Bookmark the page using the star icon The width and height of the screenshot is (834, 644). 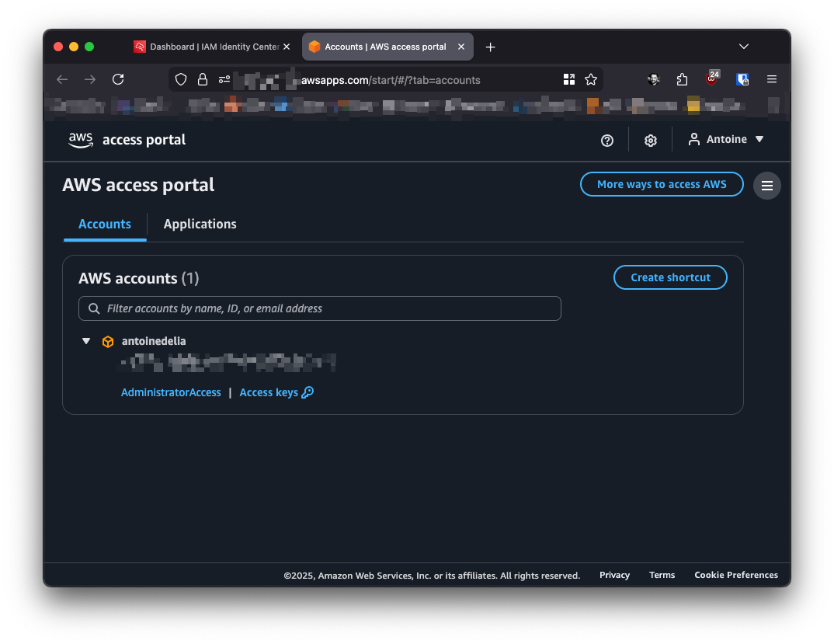(x=591, y=79)
